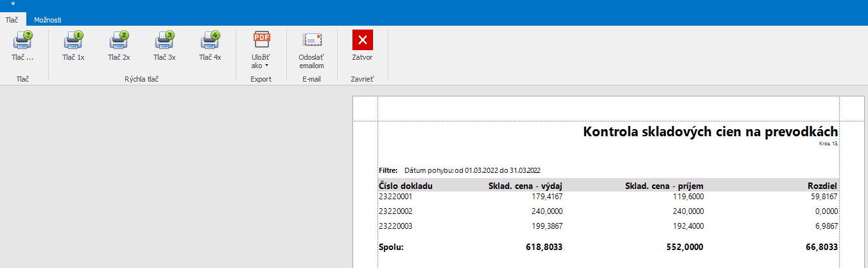Quick print two copies with Tlač 2x

click(119, 41)
